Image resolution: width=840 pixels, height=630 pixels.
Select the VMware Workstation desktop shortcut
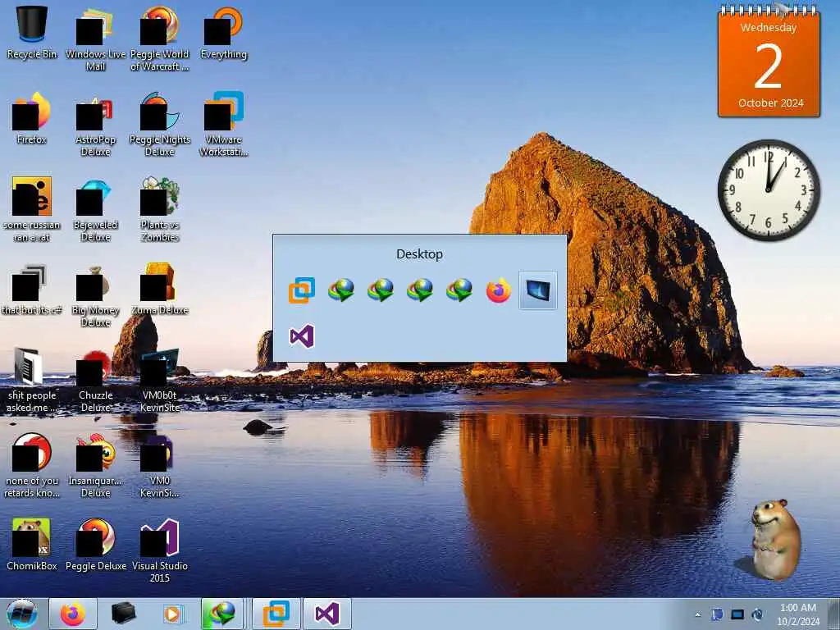point(223,123)
